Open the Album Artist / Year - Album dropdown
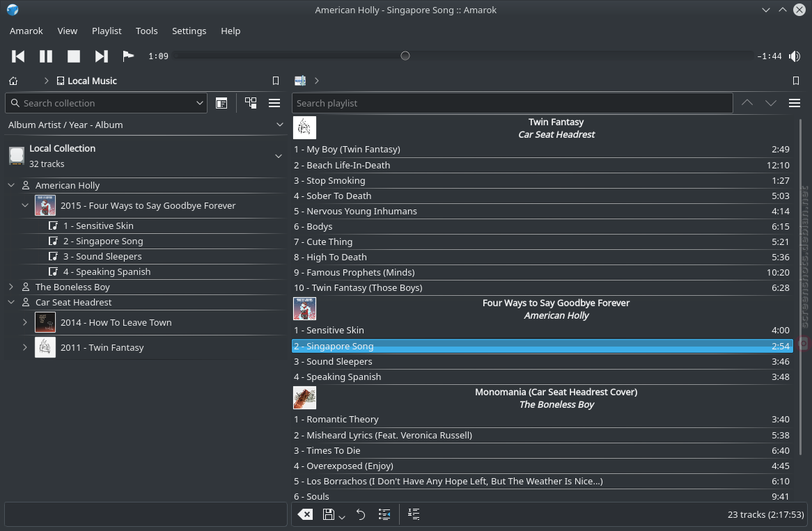 (x=280, y=125)
